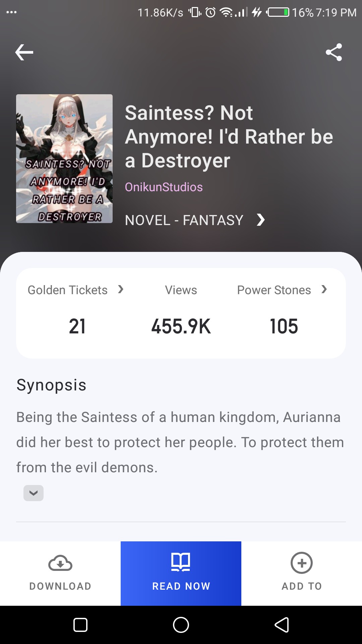Tap Android home circle icon
Screen dimensions: 362x644
pos(181,625)
